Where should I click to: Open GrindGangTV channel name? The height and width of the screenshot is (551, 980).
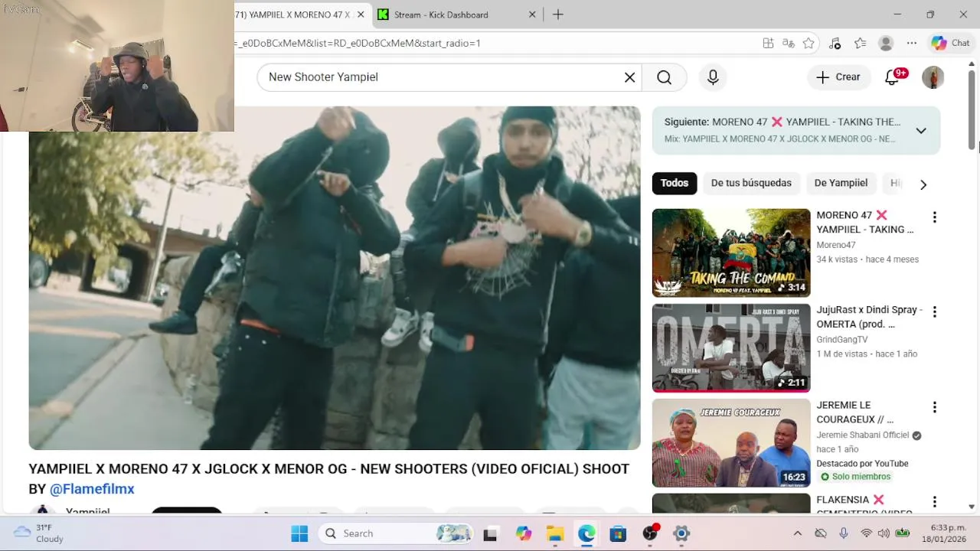[842, 340]
